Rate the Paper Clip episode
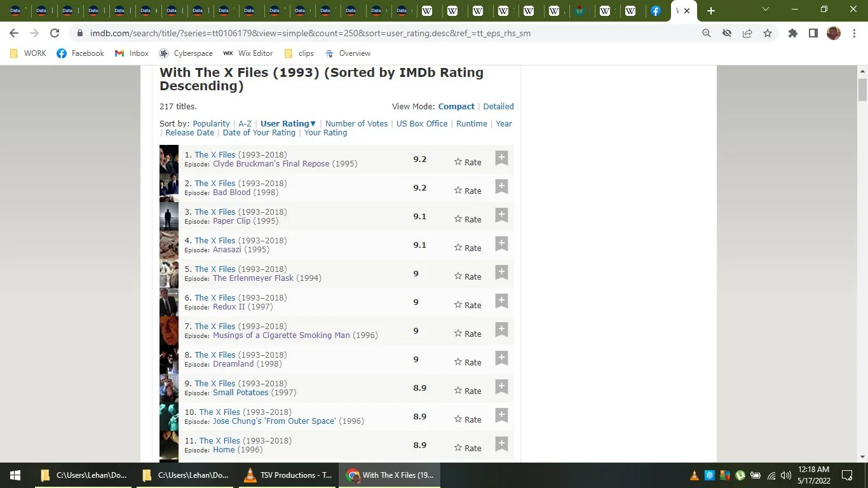 click(x=468, y=219)
